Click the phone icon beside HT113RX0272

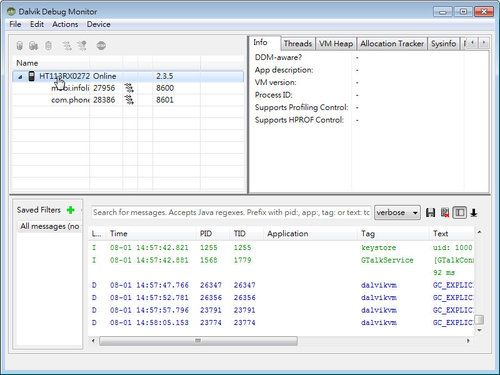31,76
